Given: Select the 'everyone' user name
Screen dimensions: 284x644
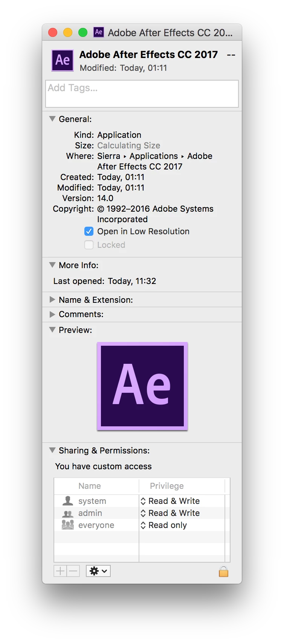Looking at the screenshot, I should (x=96, y=525).
